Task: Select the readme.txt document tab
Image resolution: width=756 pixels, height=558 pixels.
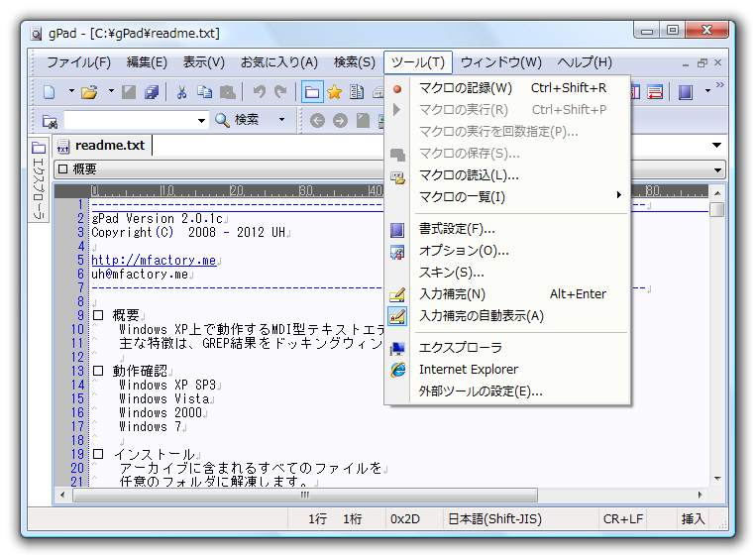Action: coord(109,146)
